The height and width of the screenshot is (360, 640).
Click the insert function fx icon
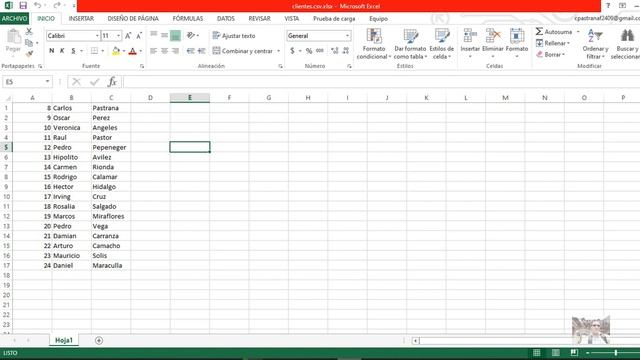tap(112, 82)
